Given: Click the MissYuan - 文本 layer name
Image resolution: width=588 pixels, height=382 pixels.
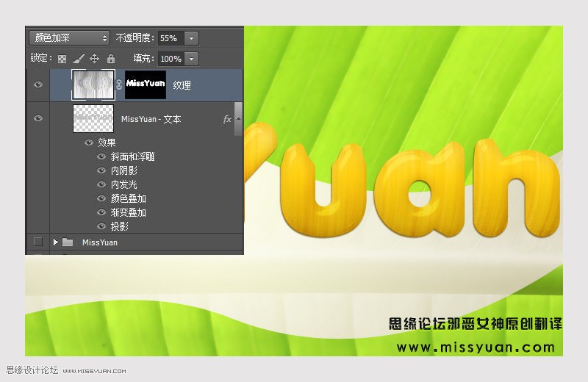Looking at the screenshot, I should click(151, 119).
